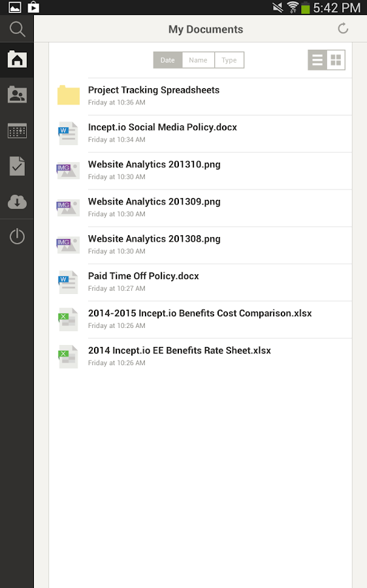The width and height of the screenshot is (367, 588).
Task: Open 2014-2015 Incept.io Benefits Cost Comparison.xlsx title
Action: point(200,313)
